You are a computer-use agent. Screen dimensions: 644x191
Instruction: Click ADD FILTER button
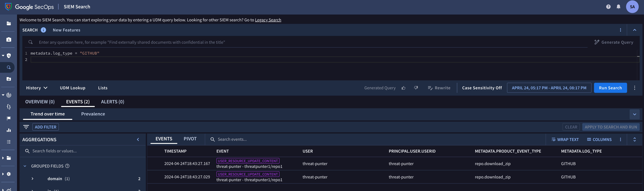[45, 127]
